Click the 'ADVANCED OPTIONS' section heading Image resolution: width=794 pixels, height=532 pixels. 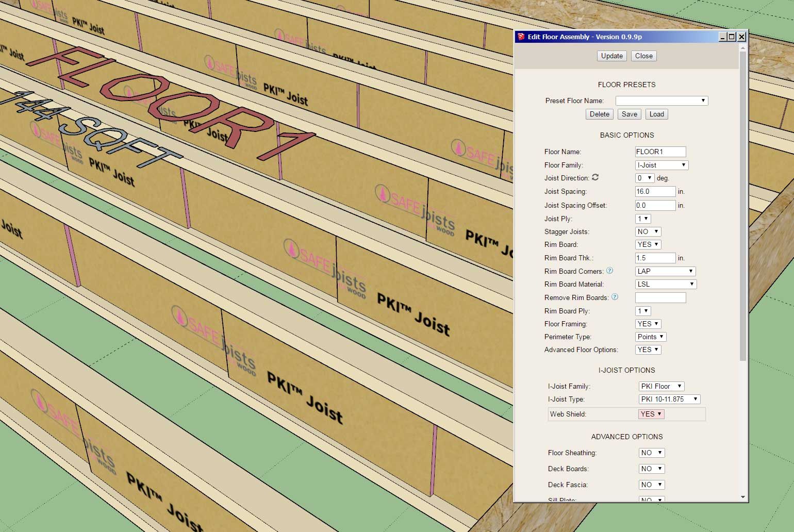(626, 437)
